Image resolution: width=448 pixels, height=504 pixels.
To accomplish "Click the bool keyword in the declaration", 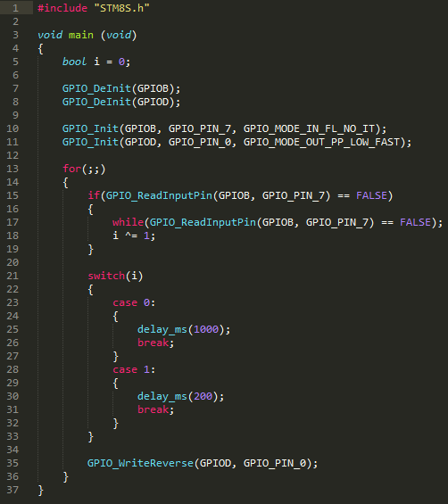I will pyautogui.click(x=74, y=62).
